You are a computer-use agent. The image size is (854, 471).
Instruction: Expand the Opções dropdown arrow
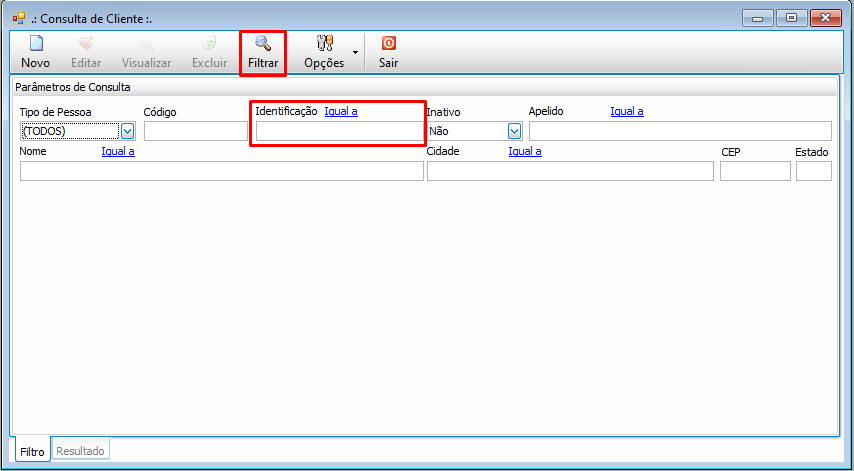tap(355, 52)
